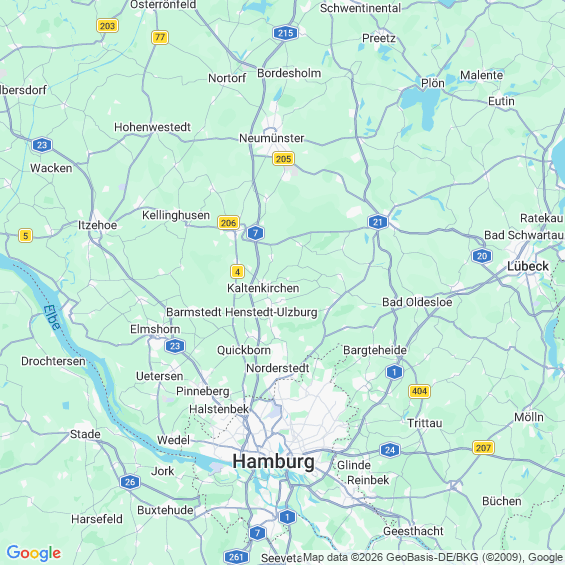Click the Elbe river label

(52, 318)
